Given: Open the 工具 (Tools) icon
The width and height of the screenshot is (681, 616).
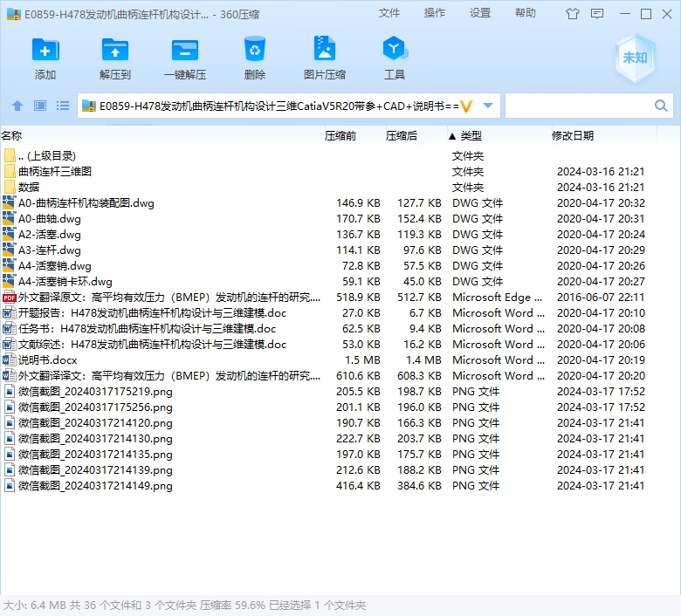Looking at the screenshot, I should coord(395,48).
